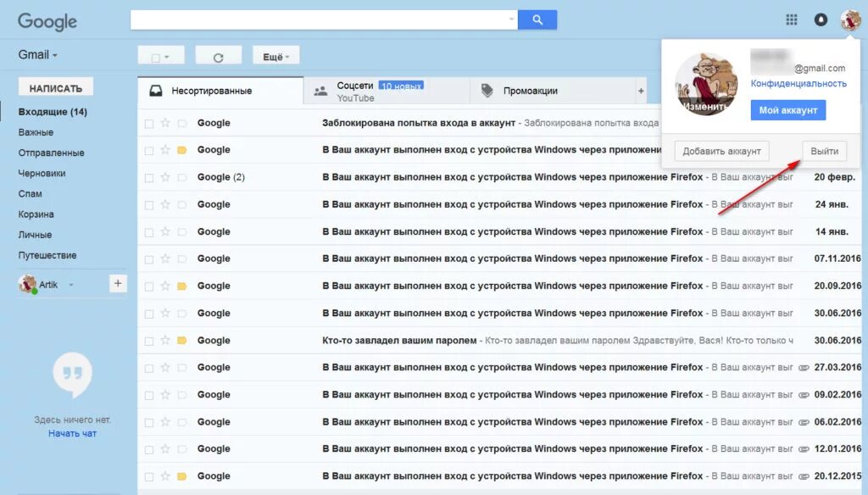Open the Личные label
The image size is (868, 495).
(x=35, y=235)
